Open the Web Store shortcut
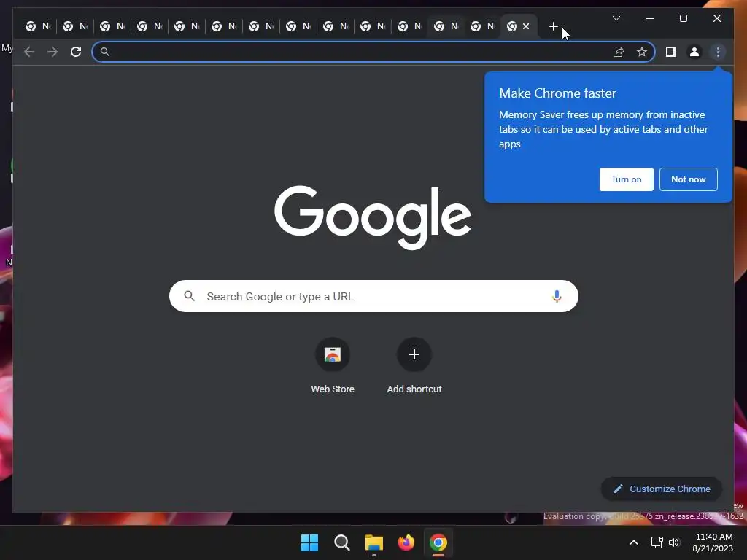747x560 pixels. coord(333,366)
